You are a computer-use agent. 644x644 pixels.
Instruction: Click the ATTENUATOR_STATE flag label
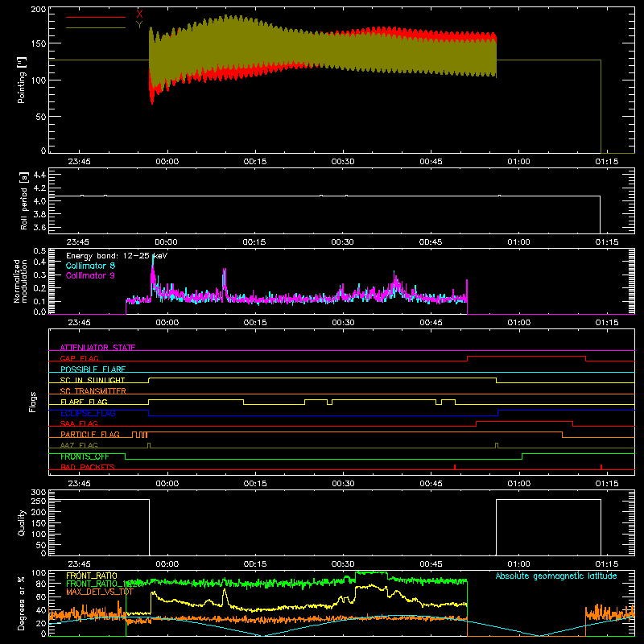pyautogui.click(x=97, y=348)
